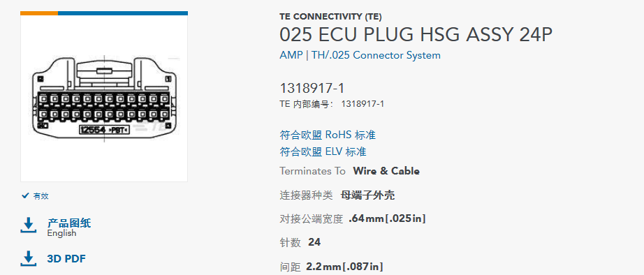Screen dimensions: 644x275
Task: Open TH/.025 Connector System link
Action: click(x=376, y=55)
